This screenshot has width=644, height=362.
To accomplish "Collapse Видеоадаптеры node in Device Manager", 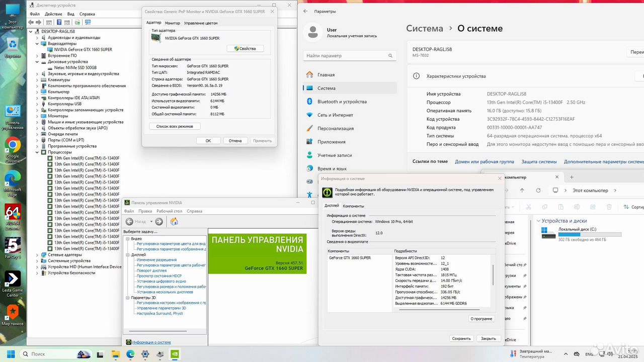I will (x=37, y=44).
